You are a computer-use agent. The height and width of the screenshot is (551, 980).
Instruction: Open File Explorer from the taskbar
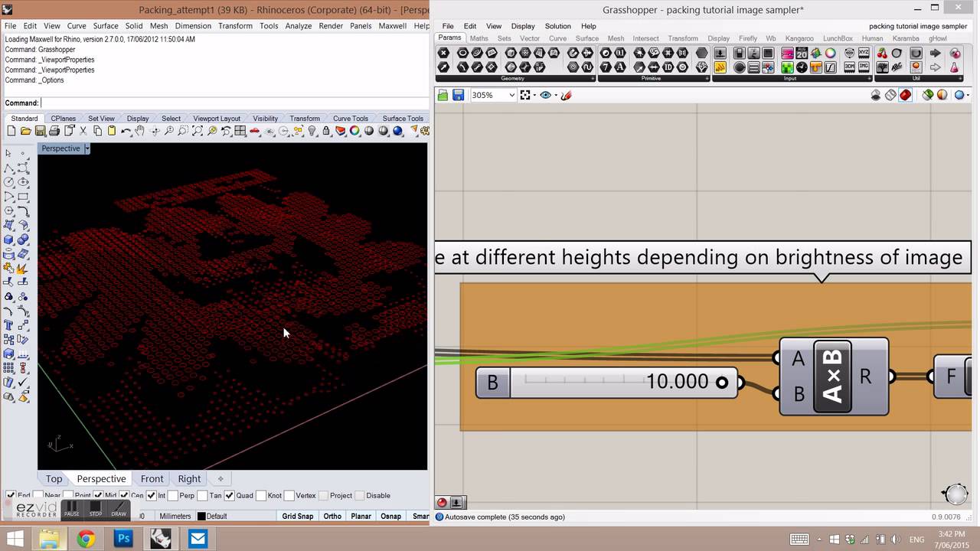[x=48, y=539]
